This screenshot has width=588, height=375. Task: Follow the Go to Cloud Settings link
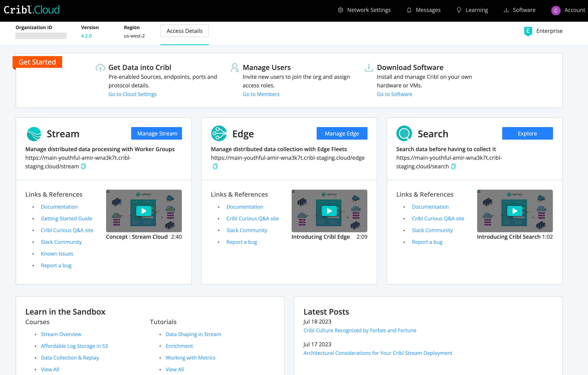pos(132,94)
